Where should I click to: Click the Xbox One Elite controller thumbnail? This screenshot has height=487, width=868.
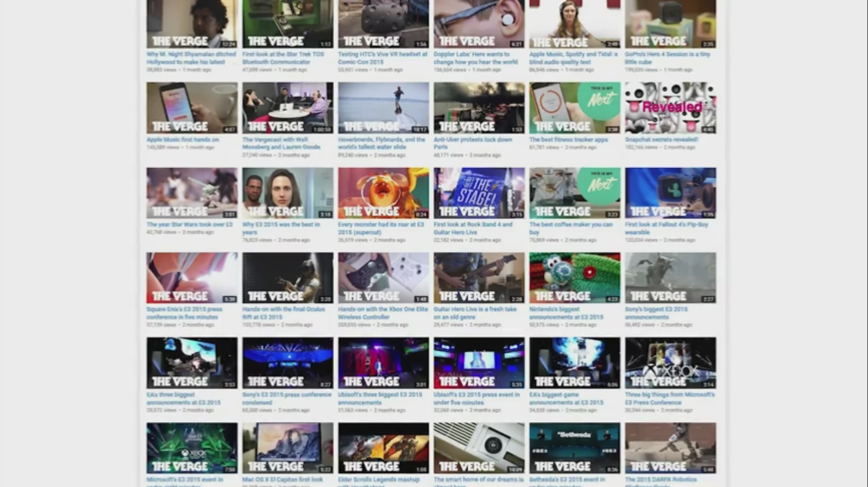(x=383, y=278)
